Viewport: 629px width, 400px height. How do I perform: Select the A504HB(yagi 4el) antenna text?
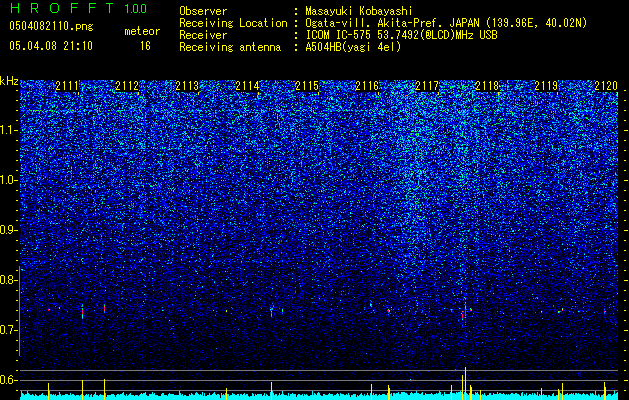pos(353,47)
